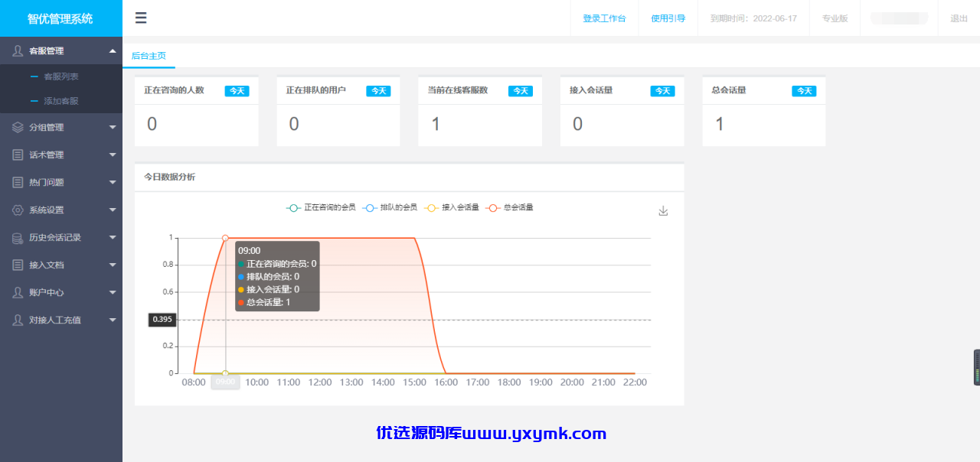Open the 添加客服 submenu item
Image resolution: width=980 pixels, height=462 pixels.
[61, 101]
